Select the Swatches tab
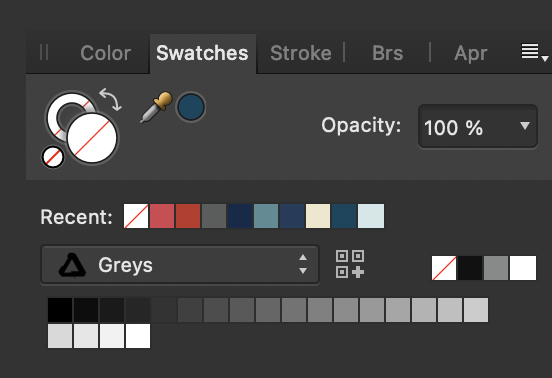This screenshot has width=552, height=378. (202, 53)
